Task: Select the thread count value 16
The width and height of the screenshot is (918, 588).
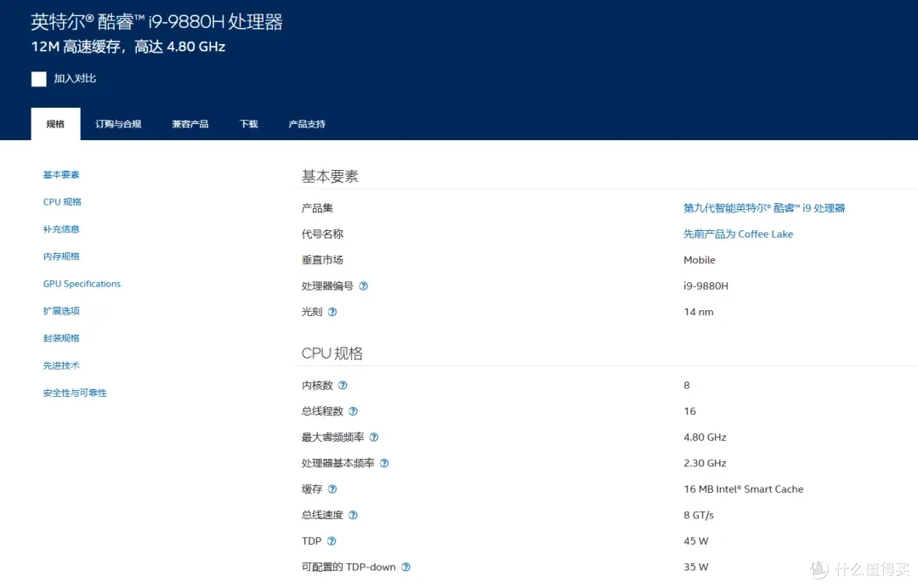Action: click(689, 411)
